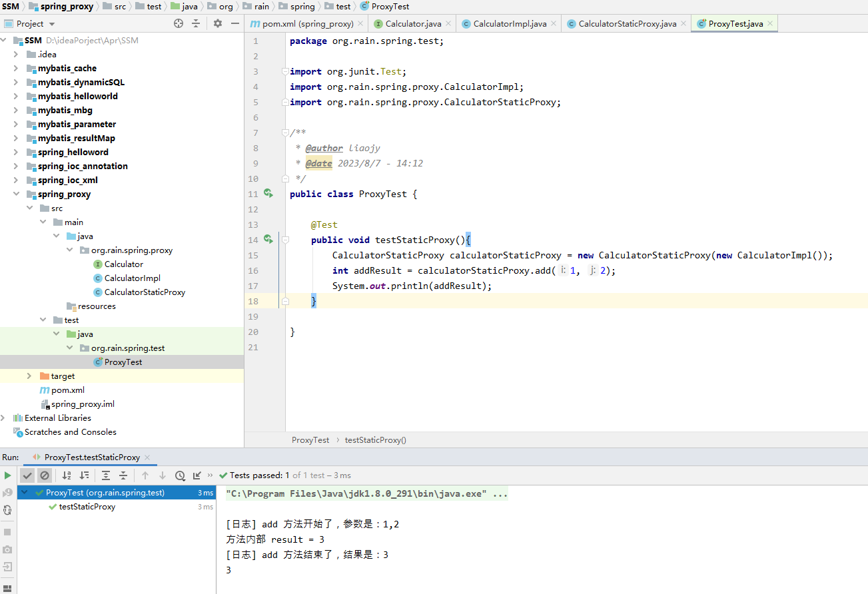Image resolution: width=868 pixels, height=594 pixels.
Task: Show more Run toolbar actions chevron
Action: 211,475
